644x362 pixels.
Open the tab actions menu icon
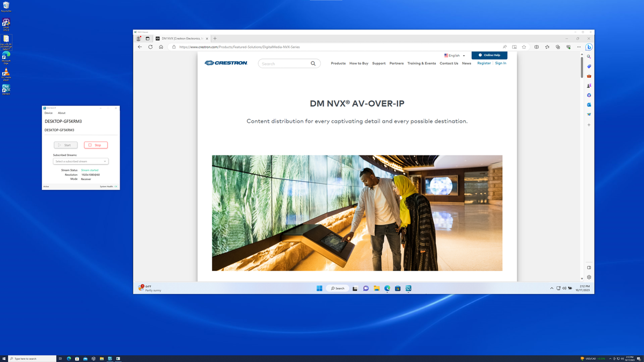pyautogui.click(x=148, y=39)
